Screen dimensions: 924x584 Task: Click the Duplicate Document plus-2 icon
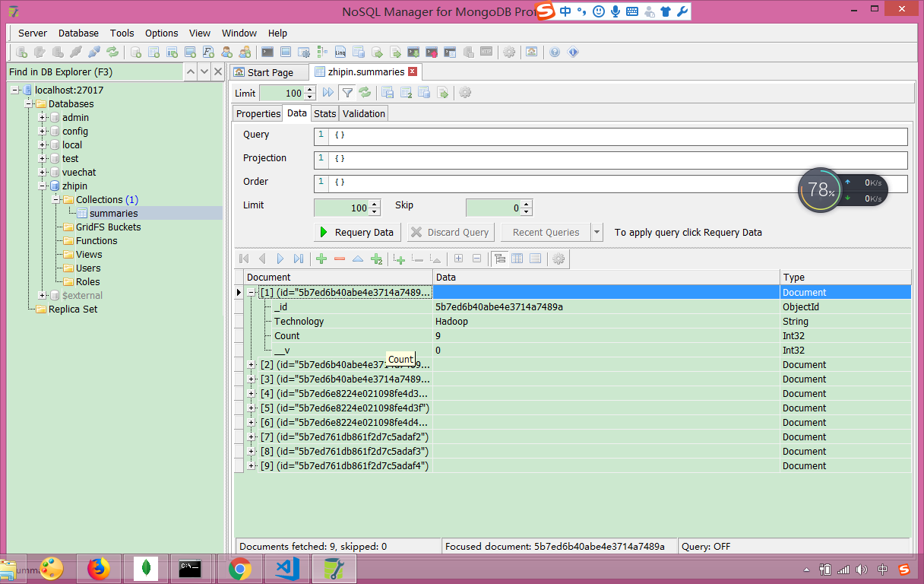tap(376, 259)
